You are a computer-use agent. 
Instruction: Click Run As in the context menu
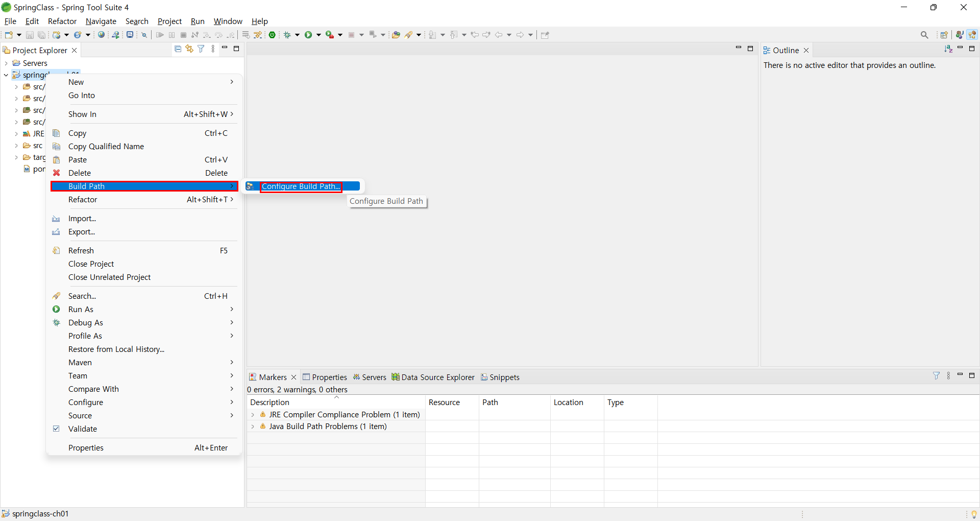(144, 310)
